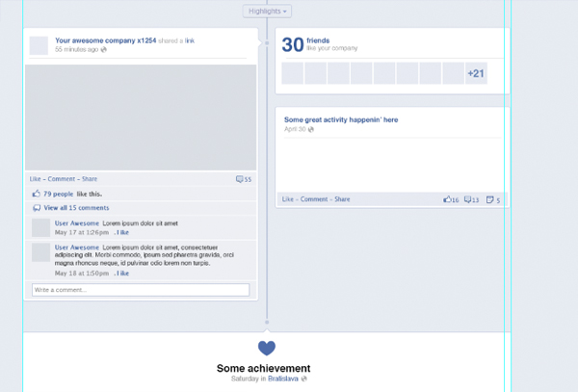Click the 'May 18 at 1:50pm' timestamp

pos(82,274)
